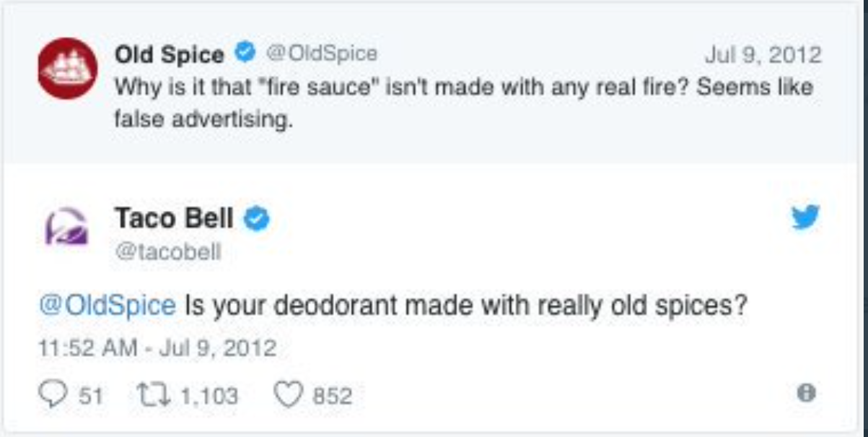This screenshot has height=437, width=868.
Task: Click the 1,103 retweets count
Action: [x=208, y=396]
